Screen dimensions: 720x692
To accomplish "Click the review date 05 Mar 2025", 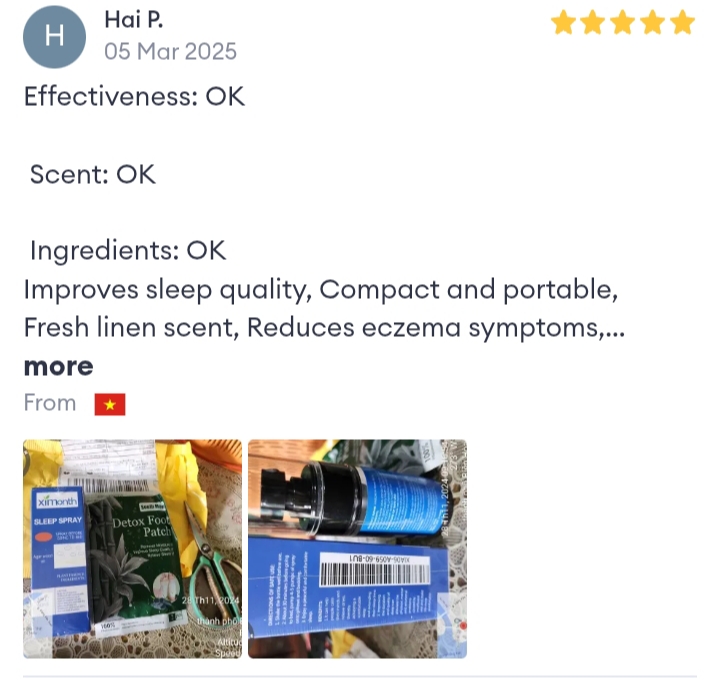I will click(170, 51).
